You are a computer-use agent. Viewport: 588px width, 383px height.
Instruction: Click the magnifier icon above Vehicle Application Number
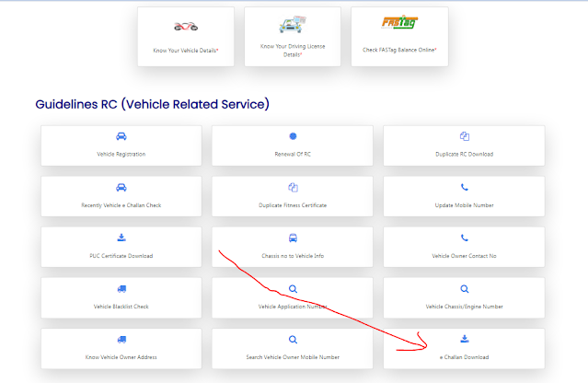tap(293, 289)
